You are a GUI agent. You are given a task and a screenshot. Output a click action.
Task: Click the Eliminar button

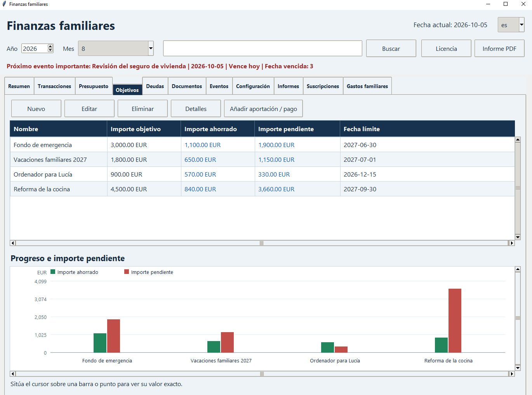(x=143, y=109)
